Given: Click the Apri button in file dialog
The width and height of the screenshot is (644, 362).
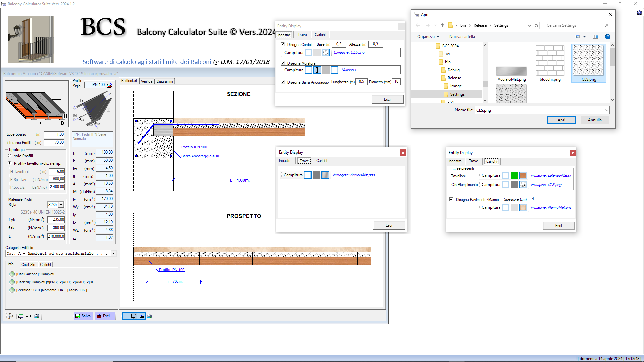Looking at the screenshot, I should (x=561, y=120).
